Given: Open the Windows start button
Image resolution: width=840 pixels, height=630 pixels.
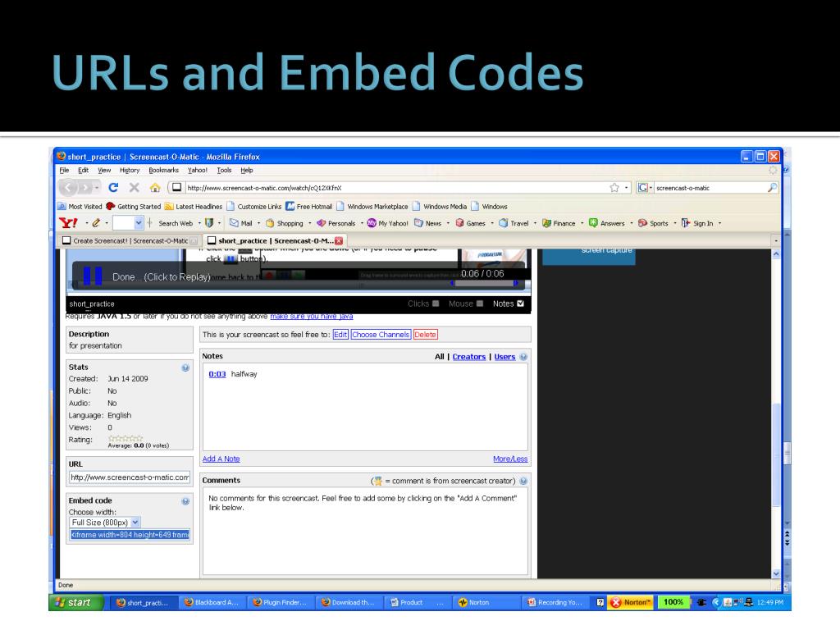Looking at the screenshot, I should (x=77, y=602).
